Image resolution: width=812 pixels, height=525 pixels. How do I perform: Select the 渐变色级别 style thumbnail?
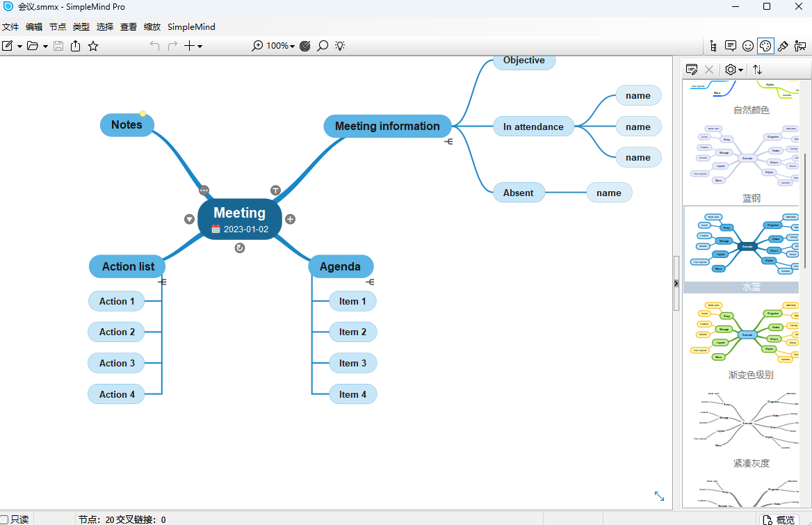click(744, 333)
